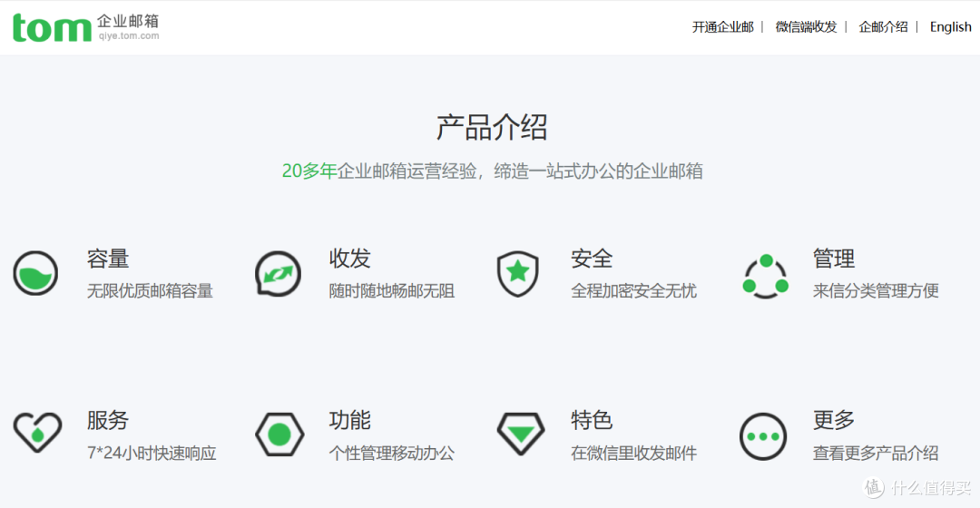Click the green 20多年 text
The image size is (980, 508).
coord(309,171)
